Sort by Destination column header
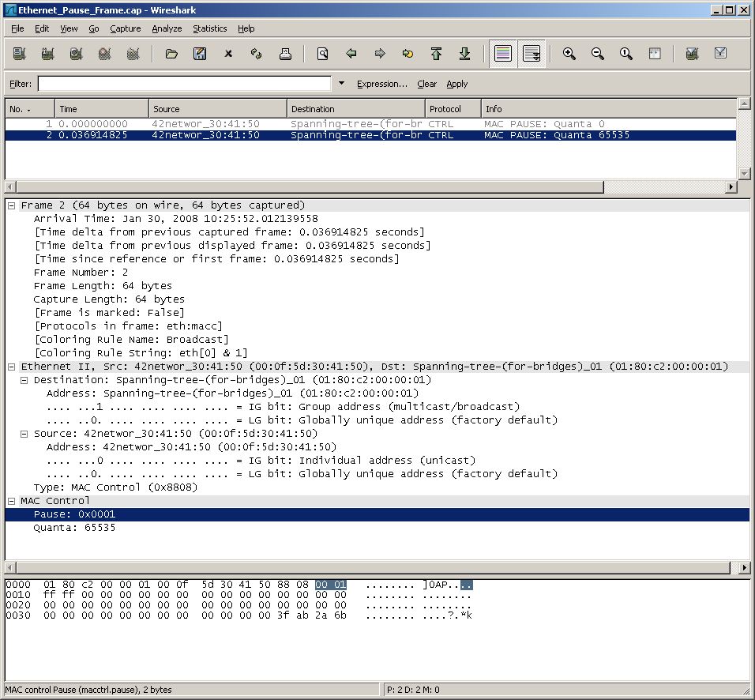This screenshot has width=755, height=700. coord(356,109)
